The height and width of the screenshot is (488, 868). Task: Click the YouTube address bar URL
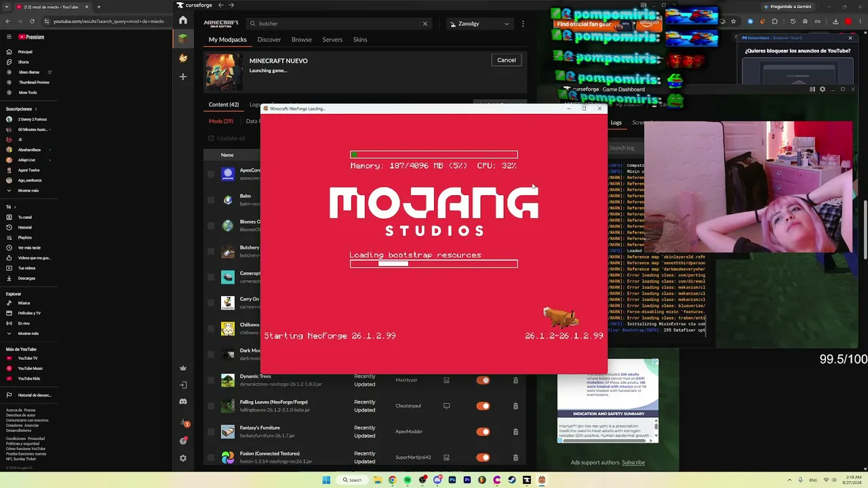pyautogui.click(x=108, y=22)
